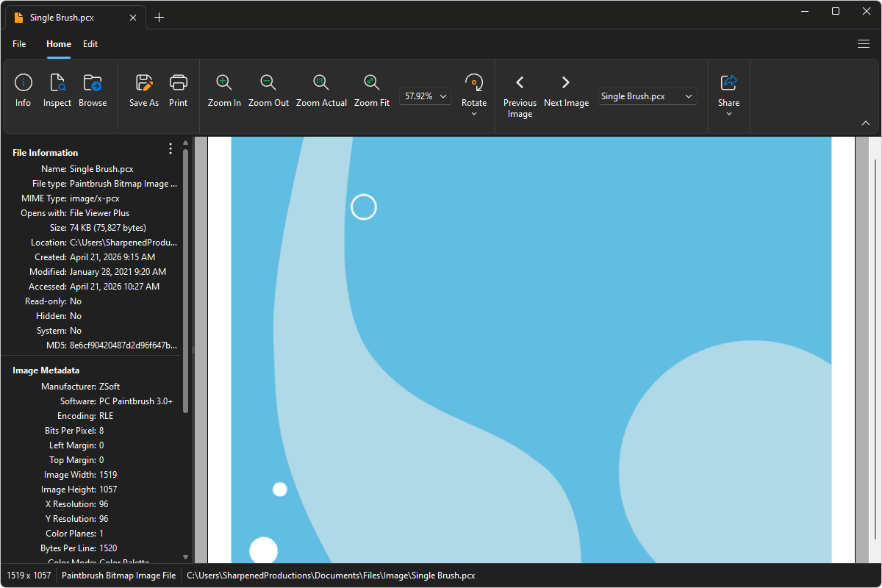882x588 pixels.
Task: Open the File Information options menu
Action: (170, 148)
